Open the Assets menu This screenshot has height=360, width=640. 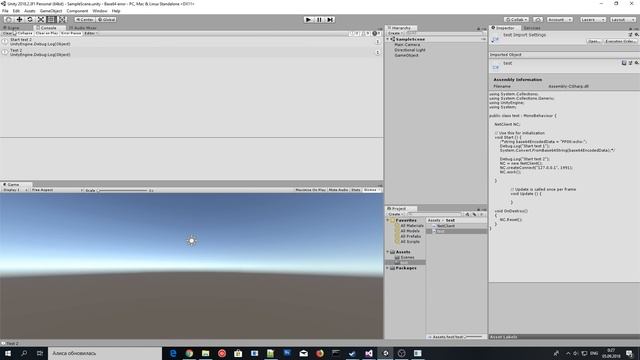(x=29, y=11)
